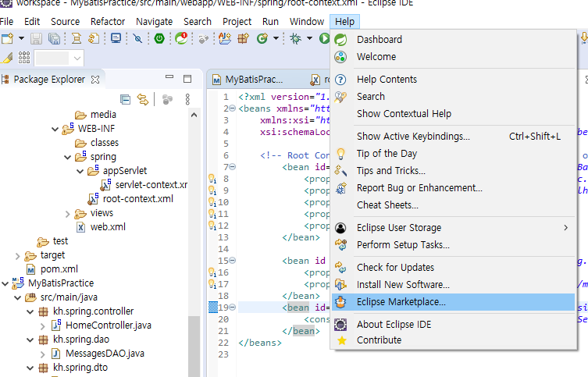Choose Perform Setup Tasks...
588x377 pixels.
pos(454,245)
